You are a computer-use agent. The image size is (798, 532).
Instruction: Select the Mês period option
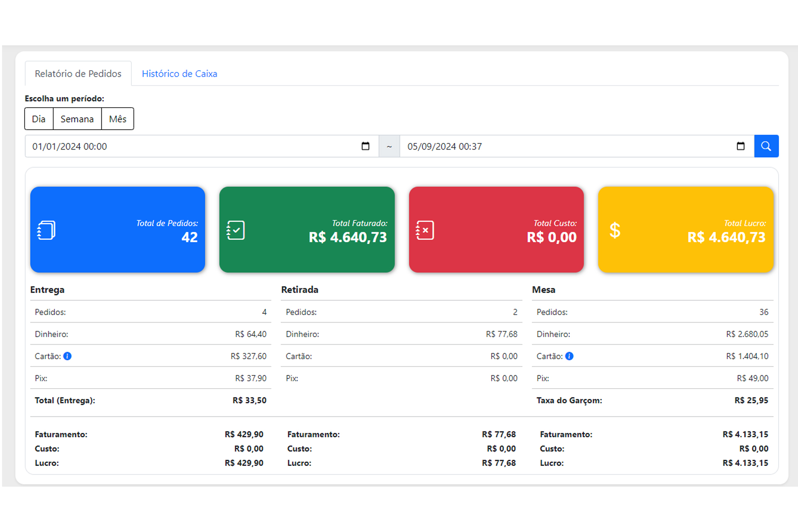pyautogui.click(x=118, y=119)
